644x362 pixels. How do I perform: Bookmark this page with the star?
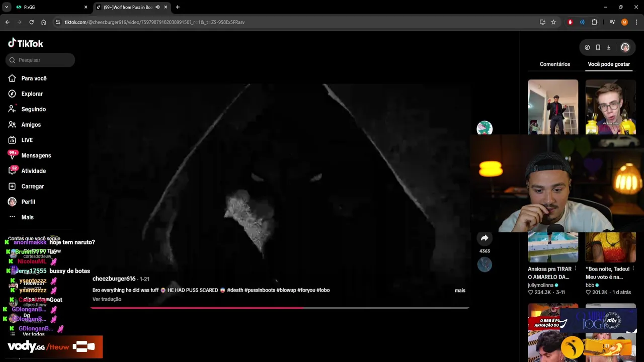(x=553, y=22)
